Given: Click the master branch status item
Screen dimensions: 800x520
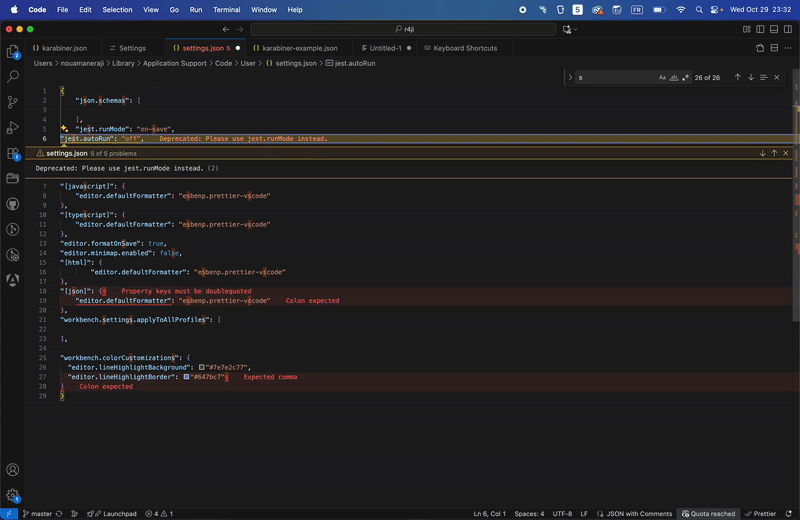Looking at the screenshot, I should click(37, 514).
